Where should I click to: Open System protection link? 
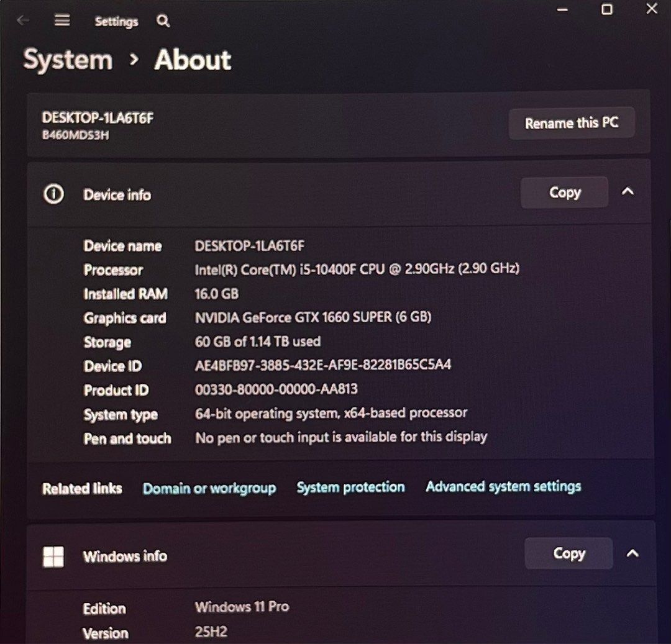pyautogui.click(x=350, y=487)
